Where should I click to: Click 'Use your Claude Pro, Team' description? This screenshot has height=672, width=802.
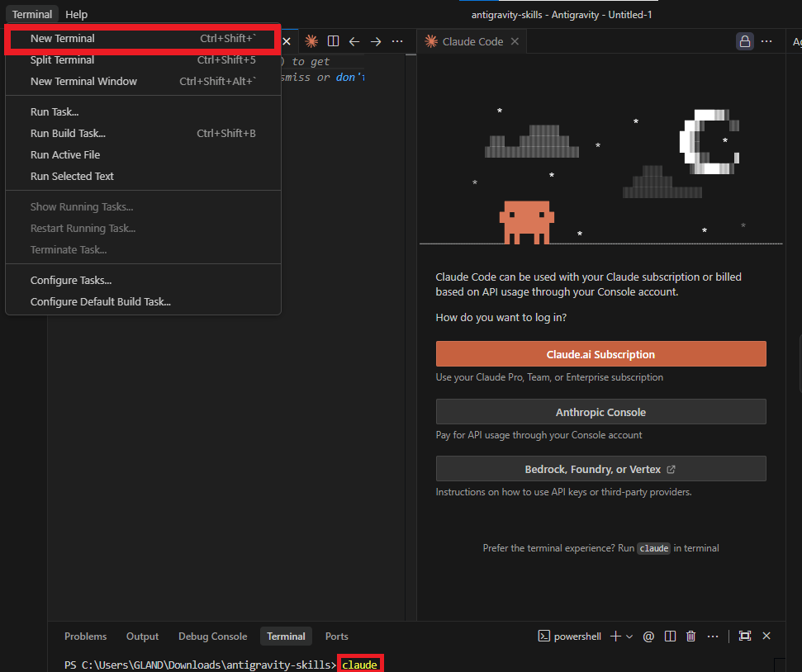(549, 377)
